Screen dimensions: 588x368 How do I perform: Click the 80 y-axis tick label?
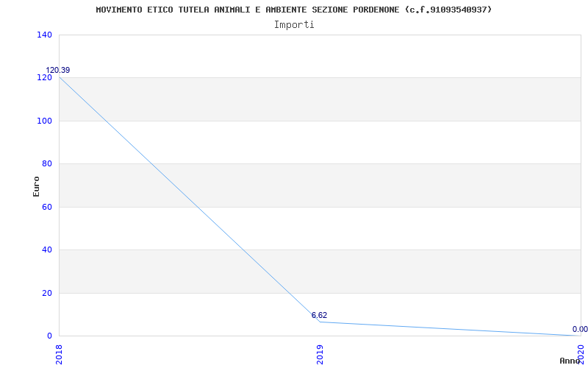(x=47, y=163)
